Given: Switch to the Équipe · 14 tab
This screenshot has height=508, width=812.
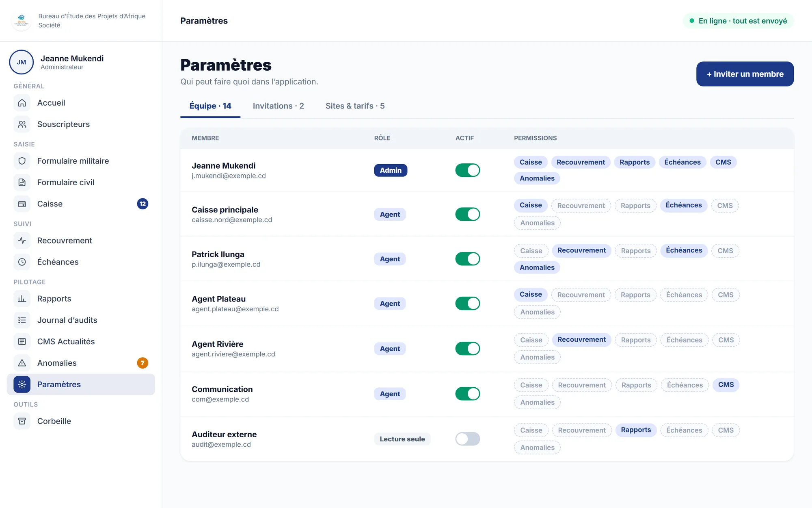Looking at the screenshot, I should pos(210,106).
